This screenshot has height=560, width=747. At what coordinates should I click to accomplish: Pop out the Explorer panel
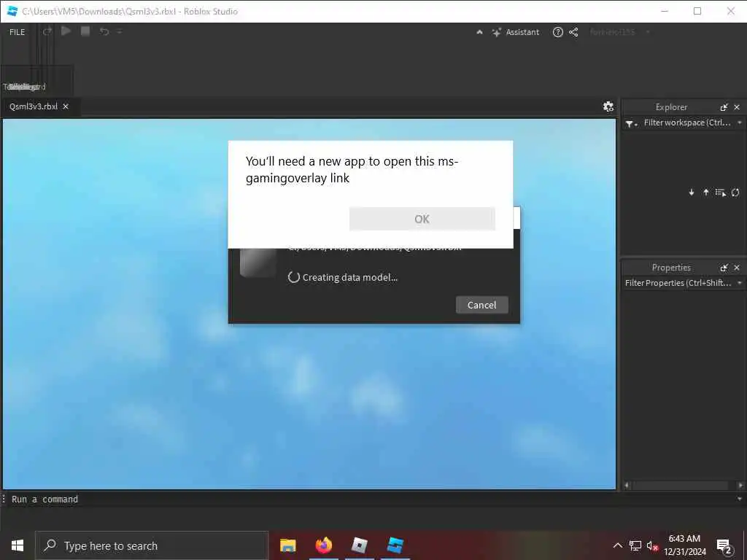coord(724,107)
